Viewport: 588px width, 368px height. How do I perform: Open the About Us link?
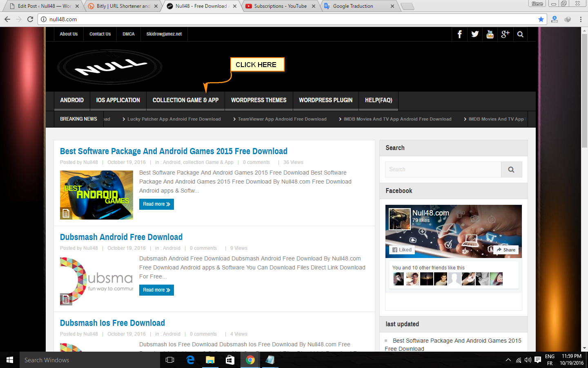coord(69,34)
